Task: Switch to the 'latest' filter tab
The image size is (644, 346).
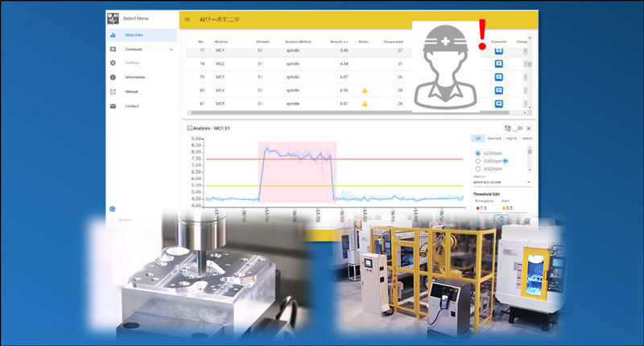Action: (x=527, y=138)
